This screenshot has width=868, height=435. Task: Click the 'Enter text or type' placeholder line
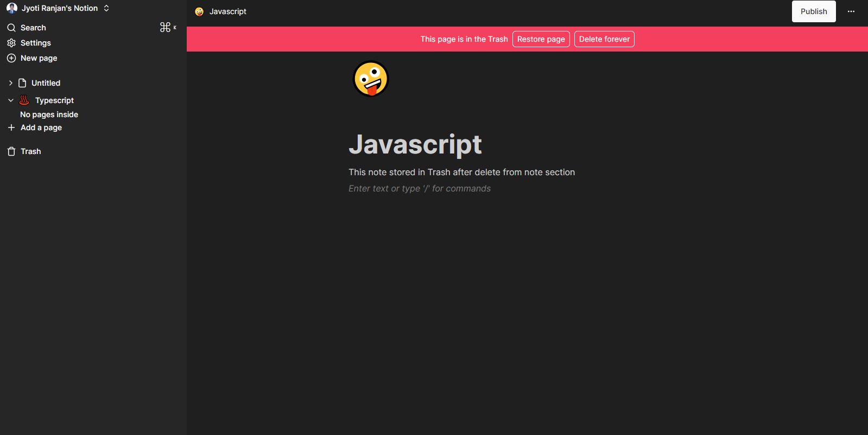(419, 189)
